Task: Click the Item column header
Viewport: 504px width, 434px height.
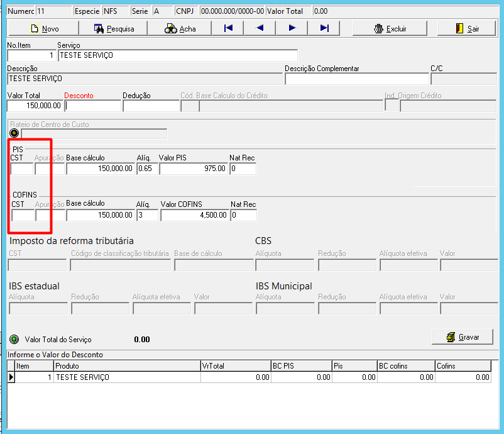Action: (35, 366)
